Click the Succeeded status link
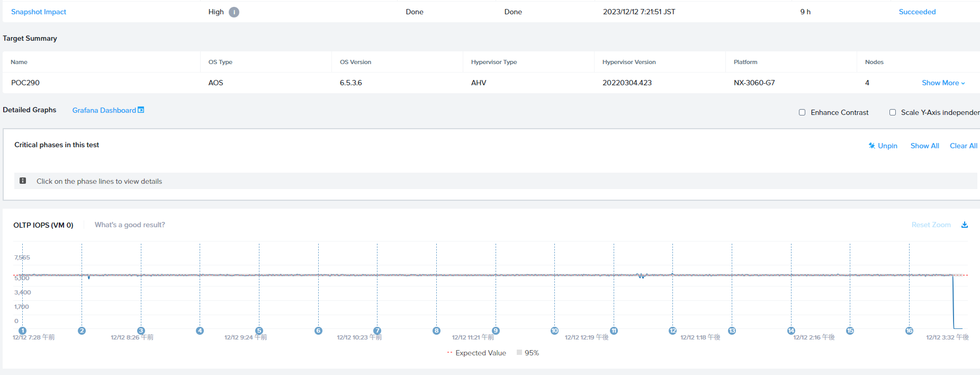Viewport: 980px width, 375px height. [917, 12]
